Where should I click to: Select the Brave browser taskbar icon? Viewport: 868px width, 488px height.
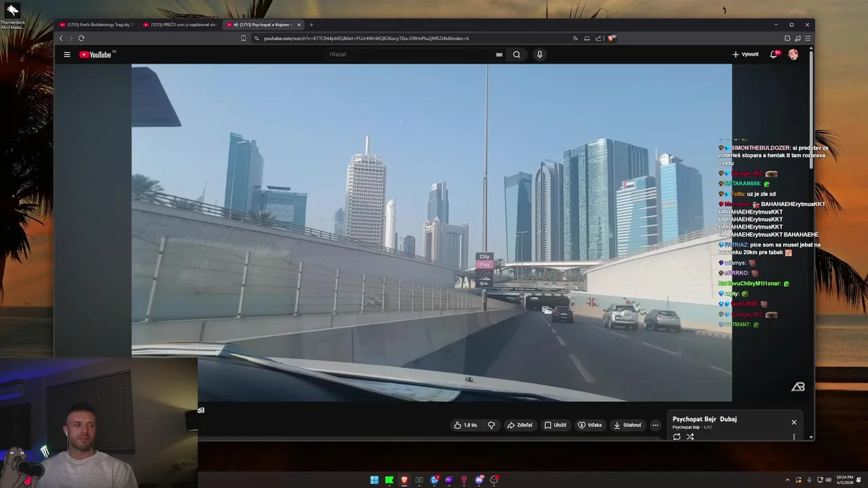404,480
